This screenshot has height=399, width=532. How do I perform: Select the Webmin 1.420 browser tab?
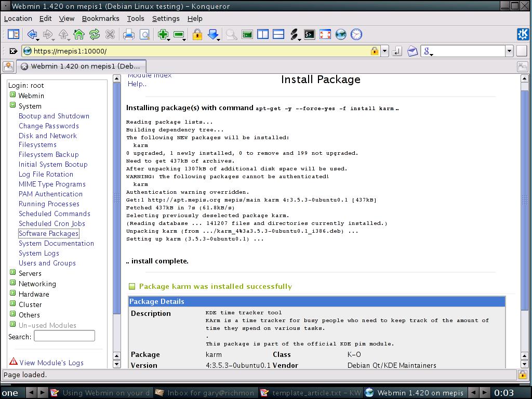[82, 66]
